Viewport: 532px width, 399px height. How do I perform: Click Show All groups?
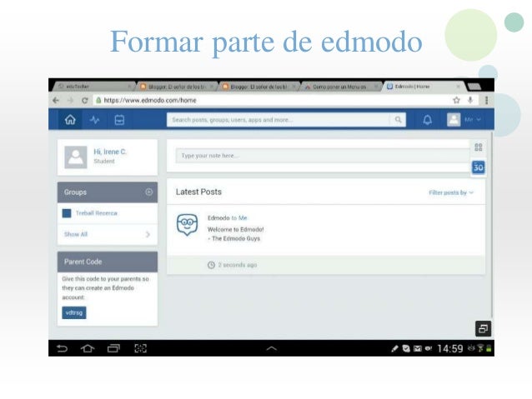pos(76,234)
